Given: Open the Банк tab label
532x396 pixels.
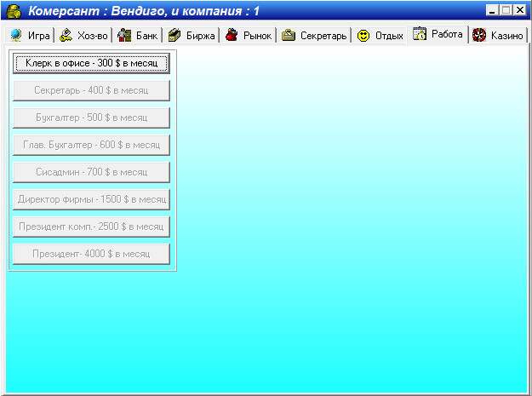Looking at the screenshot, I should pyautogui.click(x=146, y=36).
